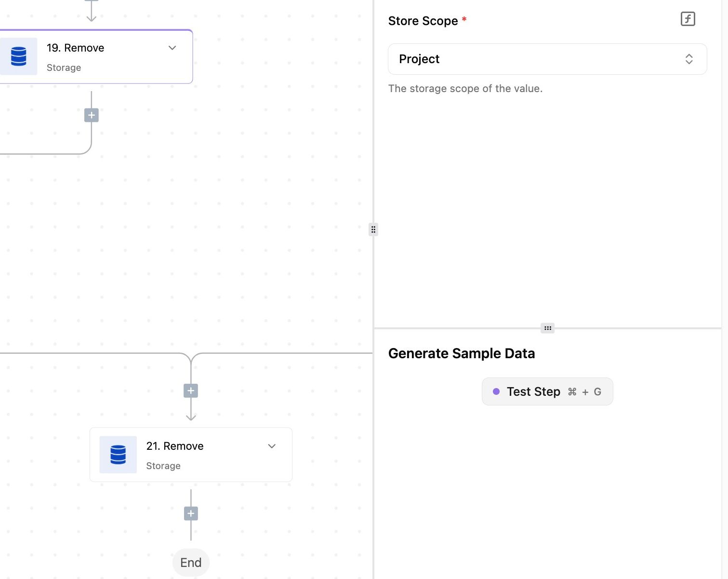The width and height of the screenshot is (728, 579).
Task: Add a step above 21. Remove
Action: pyautogui.click(x=191, y=391)
